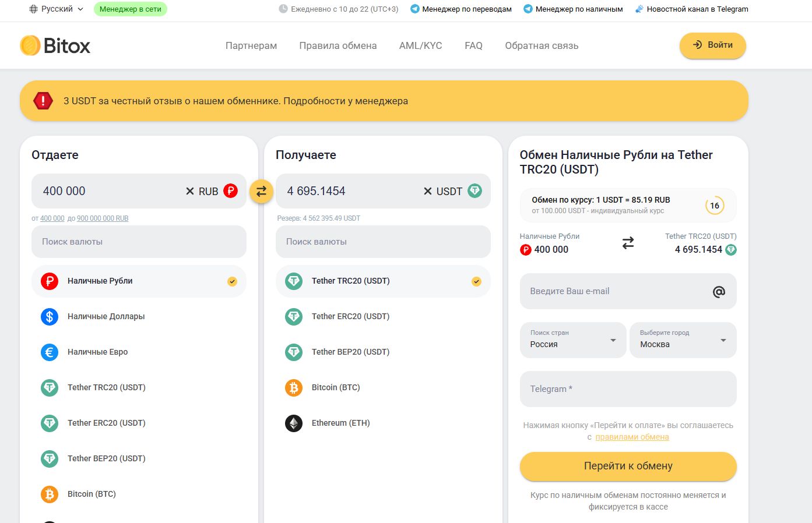Image resolution: width=812 pixels, height=523 pixels.
Task: Click the clock icon beside working hours
Action: point(283,9)
